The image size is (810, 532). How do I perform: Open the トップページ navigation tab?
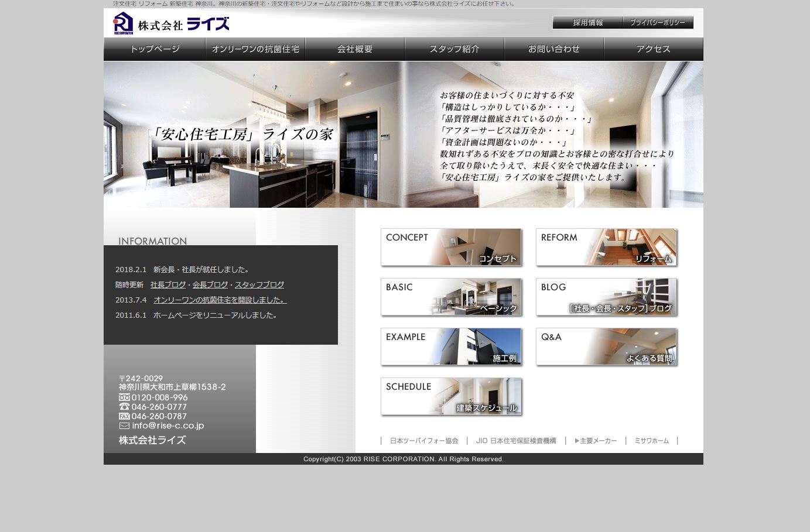pyautogui.click(x=154, y=49)
